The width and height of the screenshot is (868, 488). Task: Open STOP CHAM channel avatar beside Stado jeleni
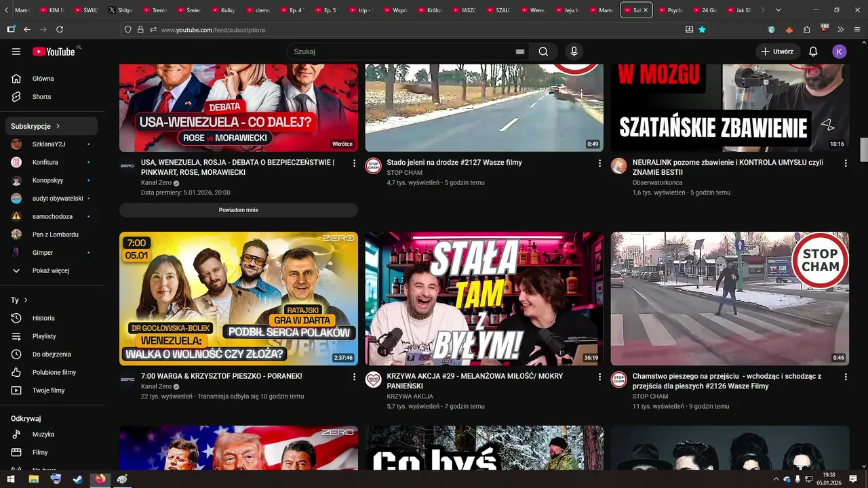(x=373, y=166)
